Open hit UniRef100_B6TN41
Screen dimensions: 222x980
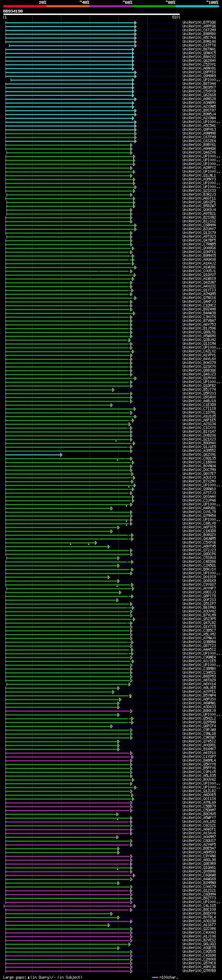point(199,49)
